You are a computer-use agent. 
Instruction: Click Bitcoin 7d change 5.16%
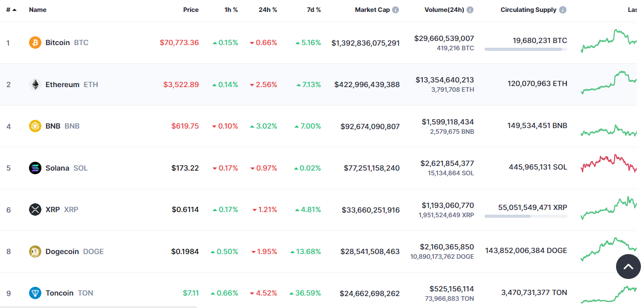(x=308, y=43)
